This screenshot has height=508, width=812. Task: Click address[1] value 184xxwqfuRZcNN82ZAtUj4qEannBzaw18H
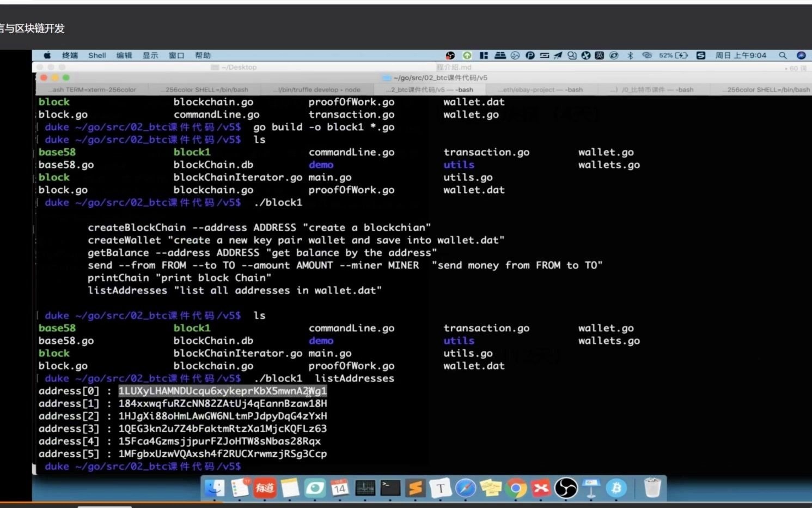point(223,403)
